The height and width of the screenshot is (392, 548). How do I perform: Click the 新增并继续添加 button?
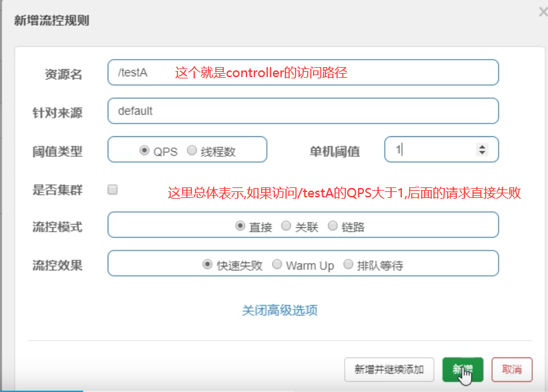pyautogui.click(x=389, y=369)
